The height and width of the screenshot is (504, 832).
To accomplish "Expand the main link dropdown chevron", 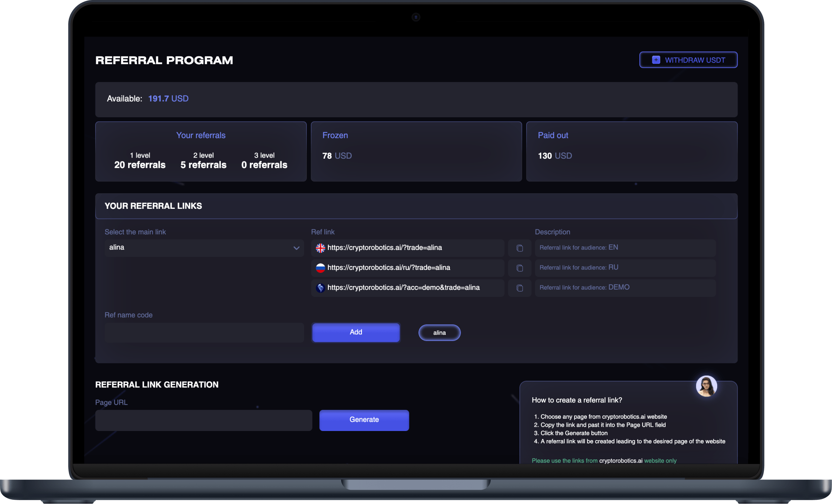I will [x=296, y=248].
